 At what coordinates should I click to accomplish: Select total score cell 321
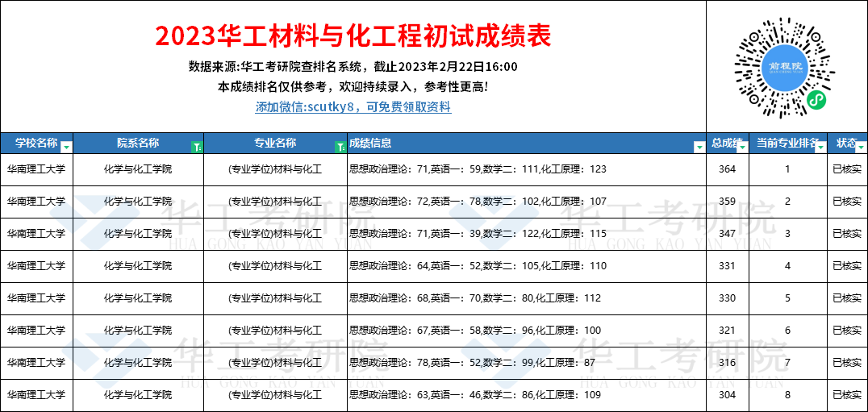click(x=728, y=331)
